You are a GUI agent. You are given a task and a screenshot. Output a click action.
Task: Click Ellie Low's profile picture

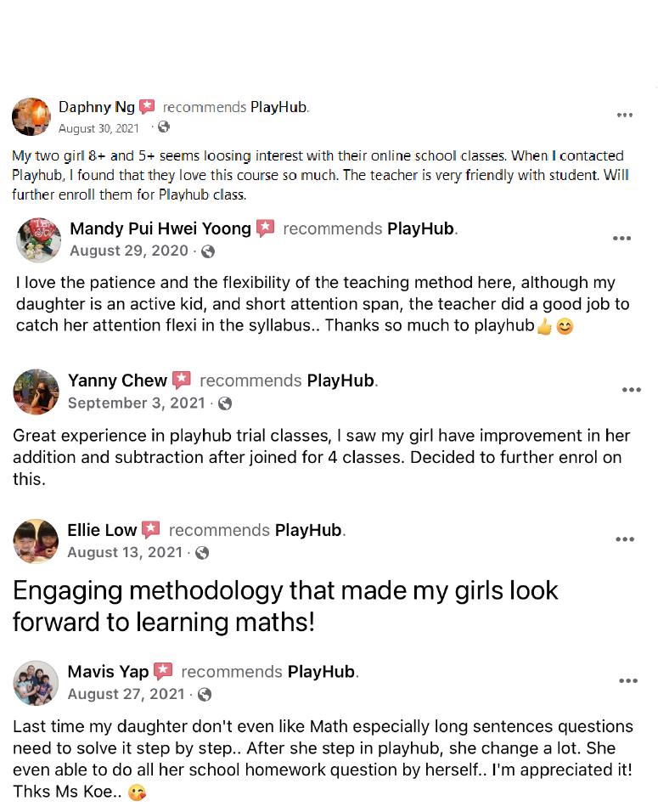tap(35, 541)
